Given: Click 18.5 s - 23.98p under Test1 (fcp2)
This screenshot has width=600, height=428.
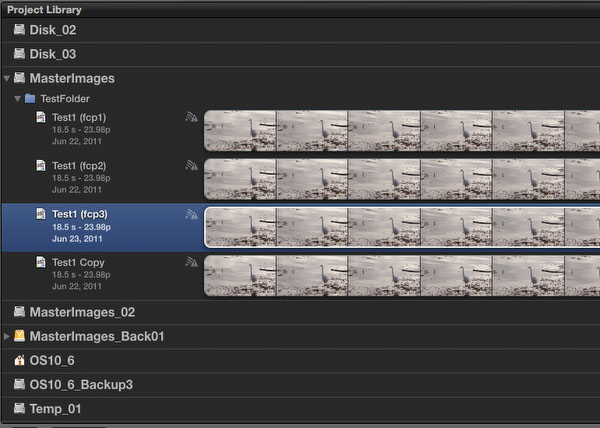Looking at the screenshot, I should [x=81, y=178].
